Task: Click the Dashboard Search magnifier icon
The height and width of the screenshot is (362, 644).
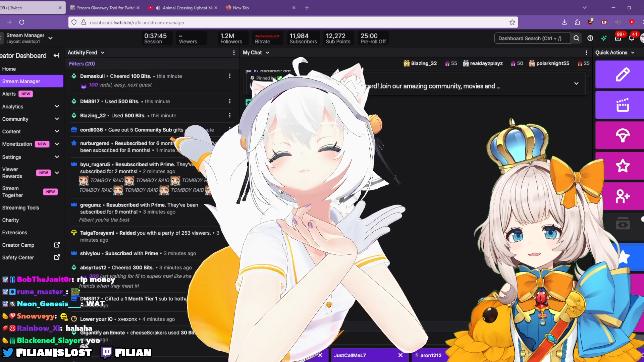Action: (576, 38)
